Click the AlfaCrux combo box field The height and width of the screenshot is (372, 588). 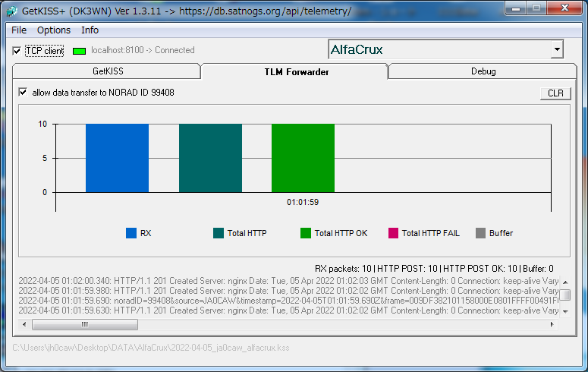point(440,49)
